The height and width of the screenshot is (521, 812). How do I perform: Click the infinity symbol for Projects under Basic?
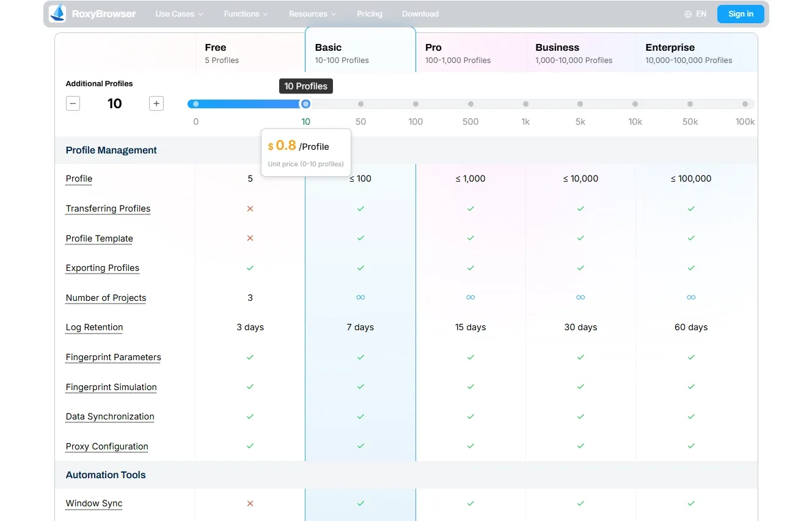[360, 297]
